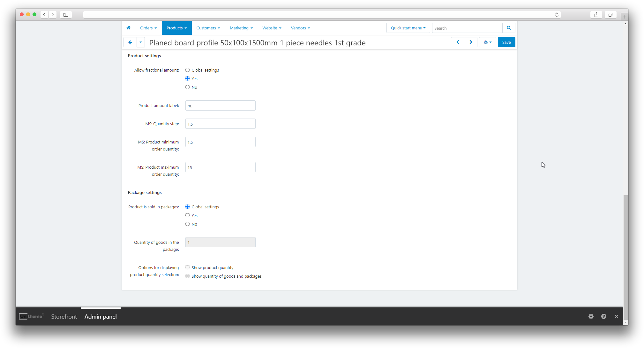Click the MS: Quantity step field

(x=220, y=124)
